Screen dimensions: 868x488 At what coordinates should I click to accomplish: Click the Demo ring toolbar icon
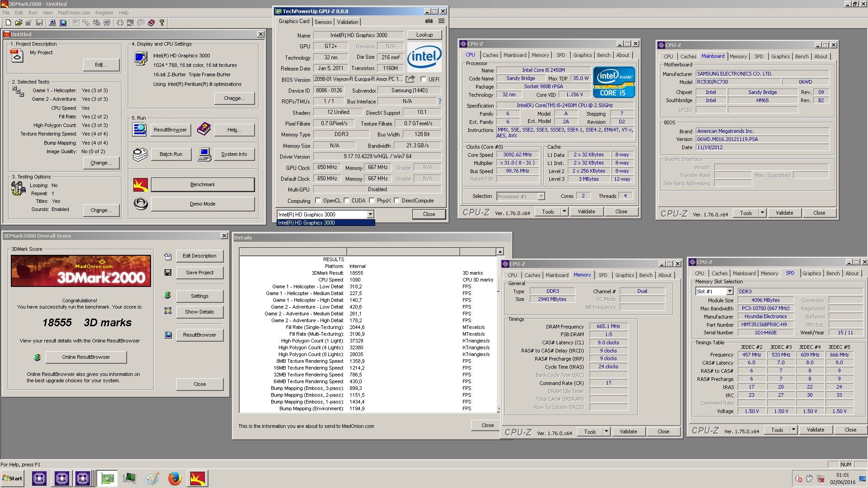[x=120, y=23]
